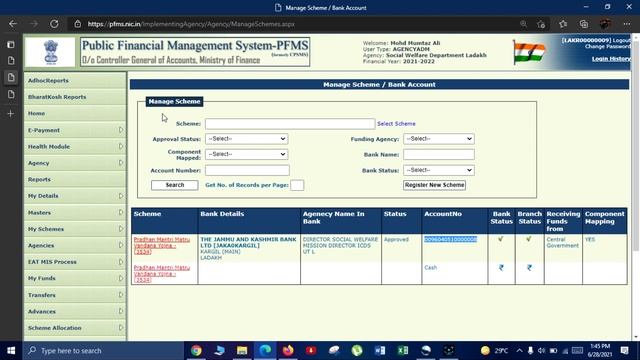View site lock information icon

click(78, 24)
